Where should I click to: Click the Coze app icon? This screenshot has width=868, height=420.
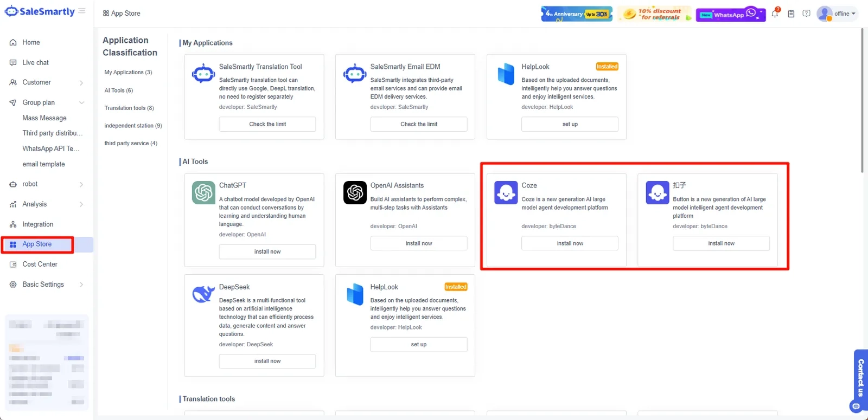click(506, 192)
